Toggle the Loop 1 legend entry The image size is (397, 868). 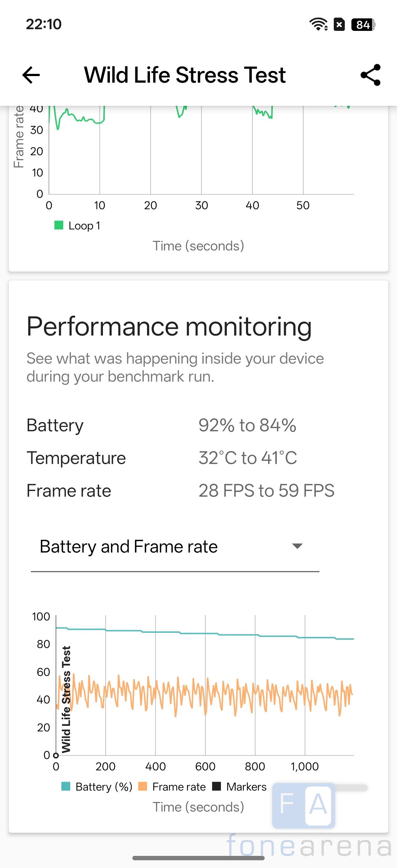tap(77, 226)
